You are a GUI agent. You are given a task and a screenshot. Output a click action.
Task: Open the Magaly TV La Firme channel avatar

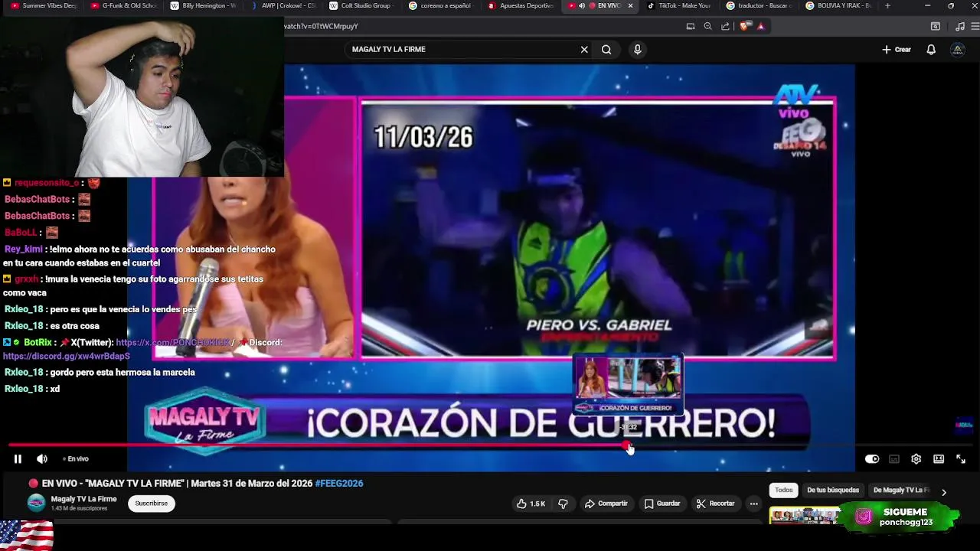point(36,503)
